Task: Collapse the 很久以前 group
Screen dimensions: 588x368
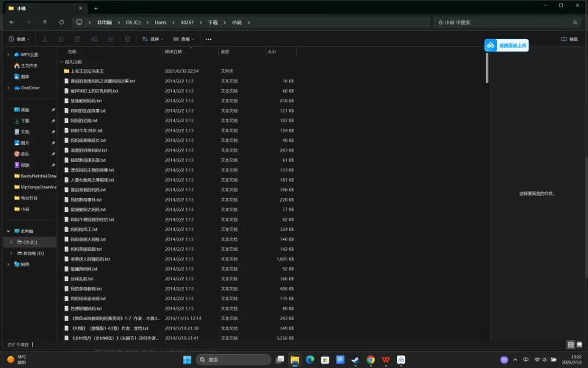Action: click(x=62, y=62)
